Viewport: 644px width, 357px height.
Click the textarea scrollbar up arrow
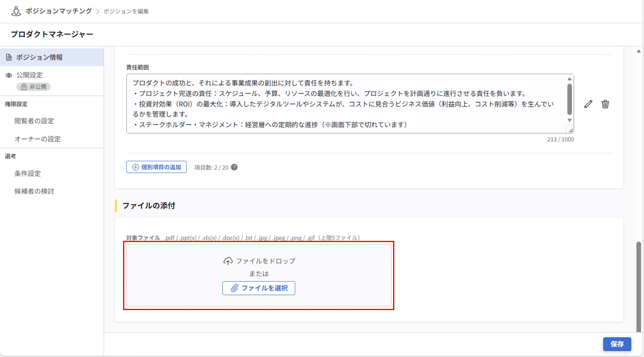(x=570, y=79)
